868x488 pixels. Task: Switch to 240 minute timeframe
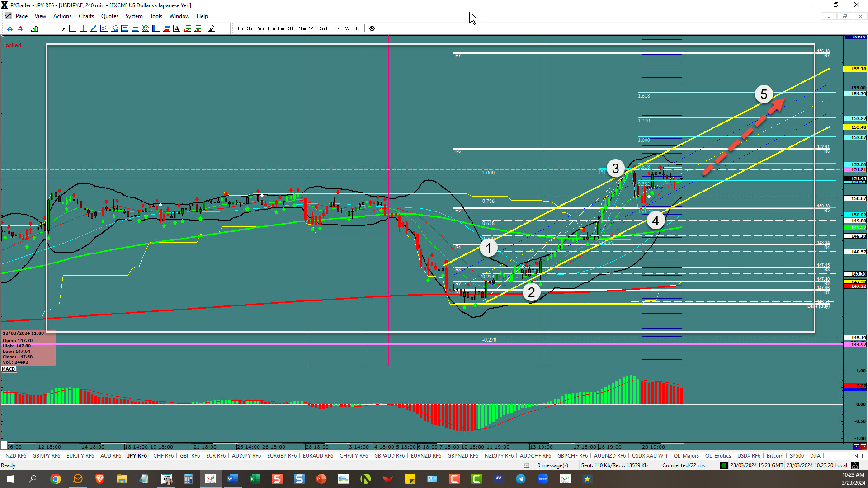[x=313, y=28]
